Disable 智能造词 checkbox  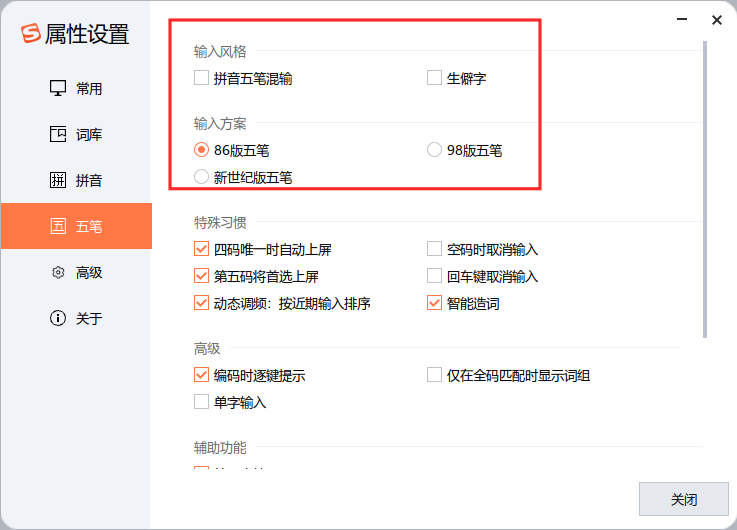pos(434,303)
